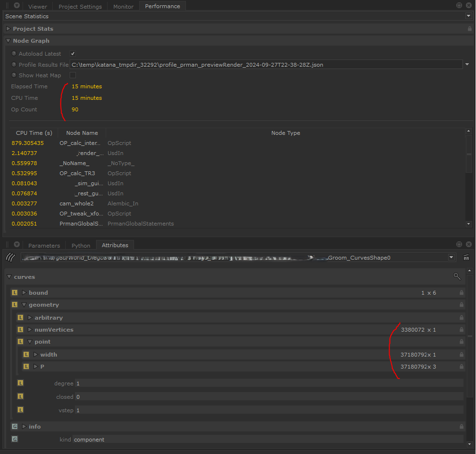This screenshot has height=454, width=476.
Task: Click the lock icon on numVertices row
Action: (x=462, y=330)
